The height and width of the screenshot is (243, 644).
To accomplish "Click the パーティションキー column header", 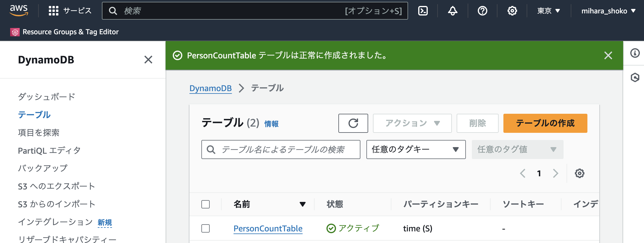I will [441, 204].
